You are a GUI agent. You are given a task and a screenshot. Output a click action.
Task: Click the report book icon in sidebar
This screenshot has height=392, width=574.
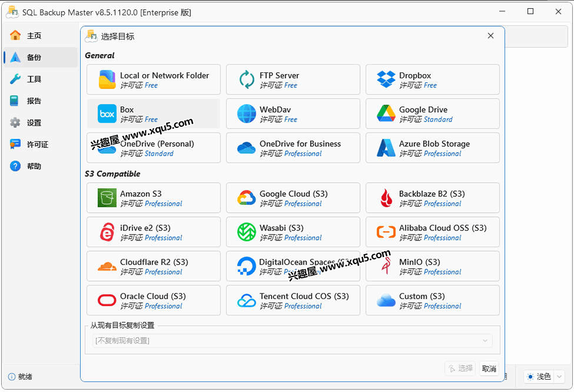[14, 101]
